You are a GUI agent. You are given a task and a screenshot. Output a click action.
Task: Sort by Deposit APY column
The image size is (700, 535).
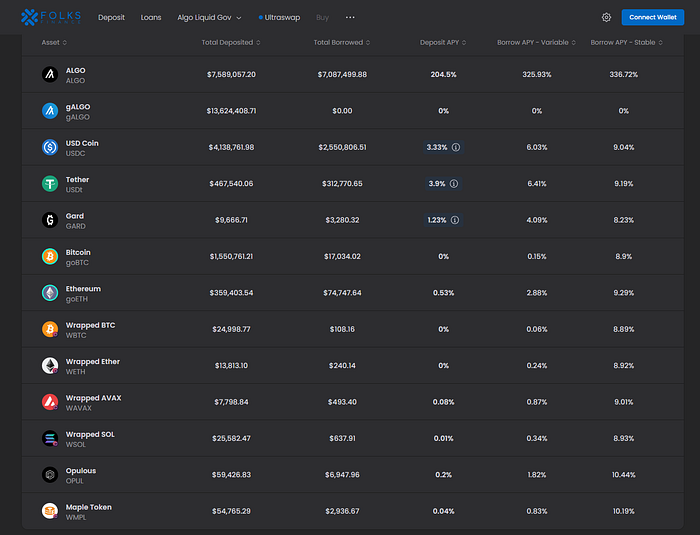point(443,42)
